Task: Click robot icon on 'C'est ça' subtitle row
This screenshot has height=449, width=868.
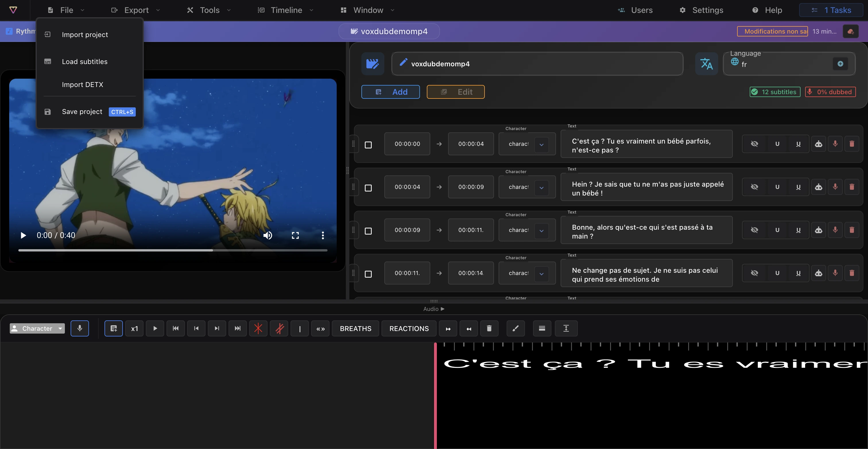Action: [x=818, y=144]
